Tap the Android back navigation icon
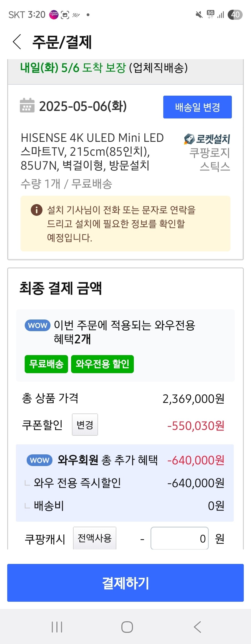Viewport: 251px width, 644px height. pos(197,627)
